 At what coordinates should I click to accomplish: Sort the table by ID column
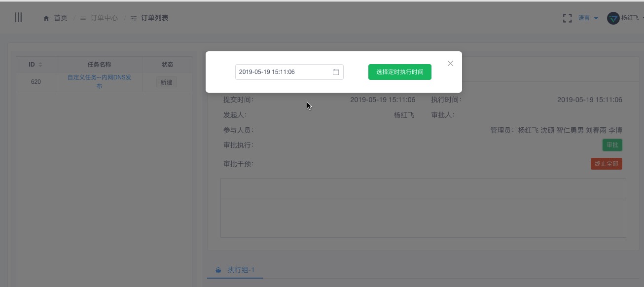tap(36, 65)
